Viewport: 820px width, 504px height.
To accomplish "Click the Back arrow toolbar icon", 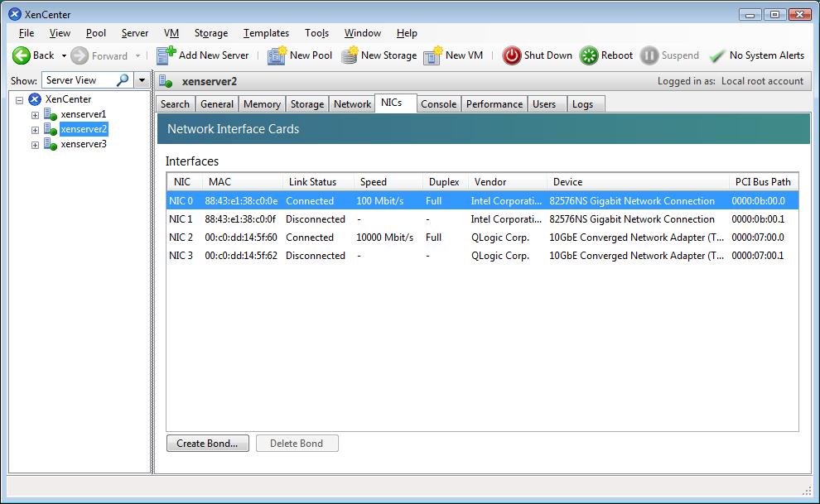I will 21,55.
